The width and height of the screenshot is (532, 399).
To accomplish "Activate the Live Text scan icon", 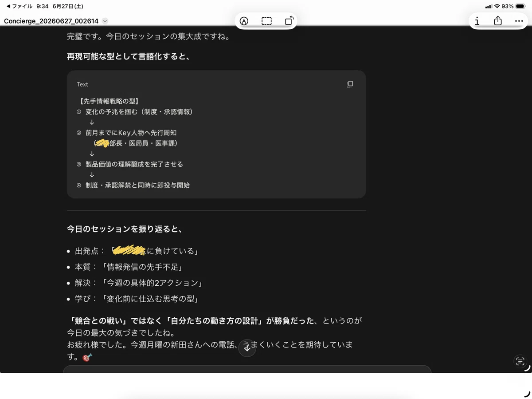I will coord(520,361).
